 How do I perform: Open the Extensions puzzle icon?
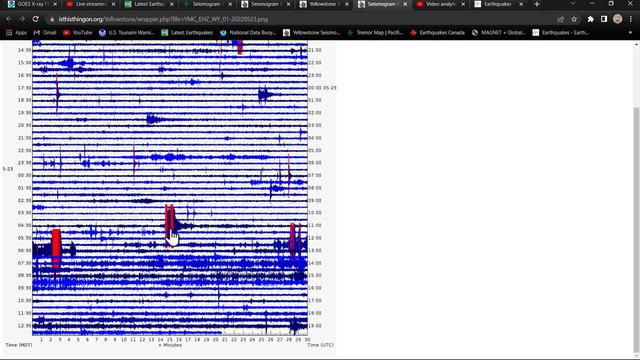591,19
